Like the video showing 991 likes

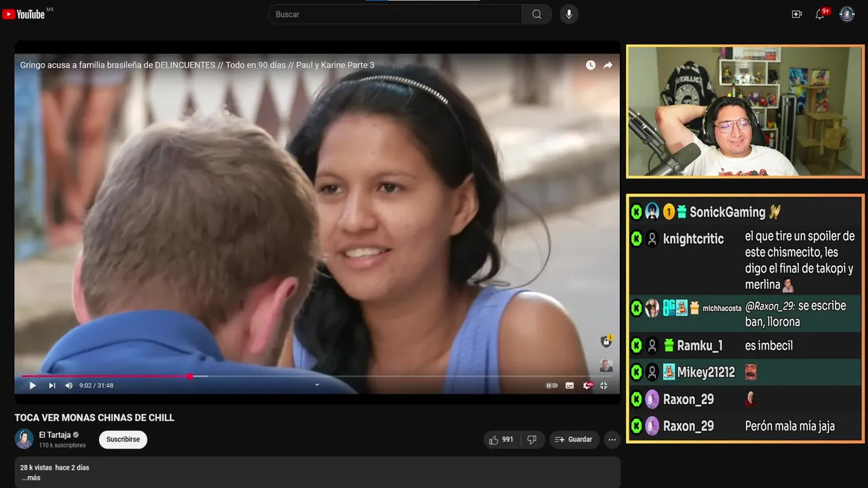point(501,440)
